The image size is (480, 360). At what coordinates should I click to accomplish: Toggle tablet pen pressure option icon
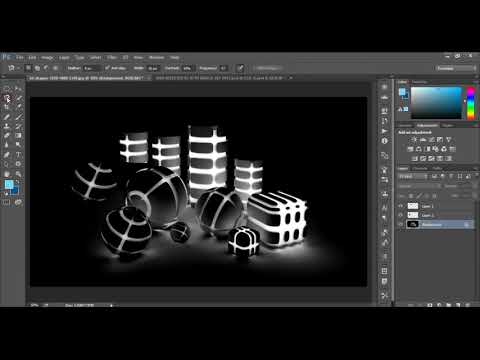coord(240,68)
